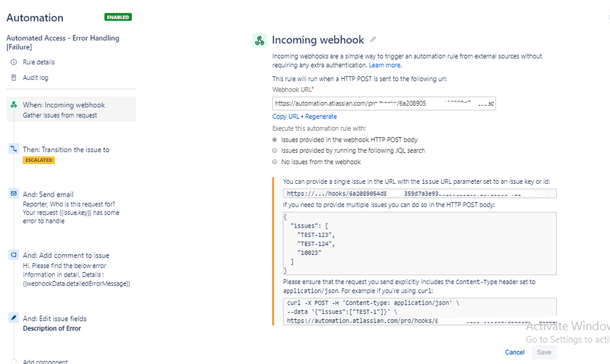
Task: Open the Learn more link
Action: (x=385, y=65)
